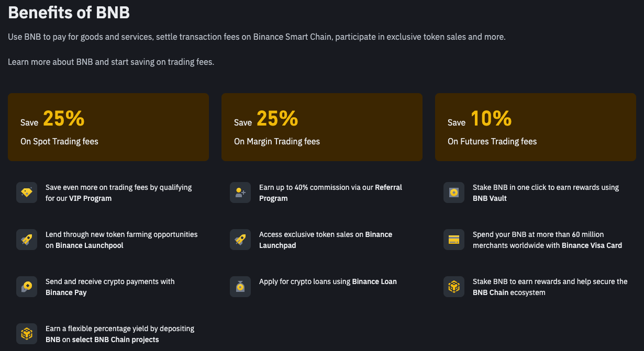The height and width of the screenshot is (351, 644).
Task: Click the VIP Program tag icon
Action: click(27, 193)
